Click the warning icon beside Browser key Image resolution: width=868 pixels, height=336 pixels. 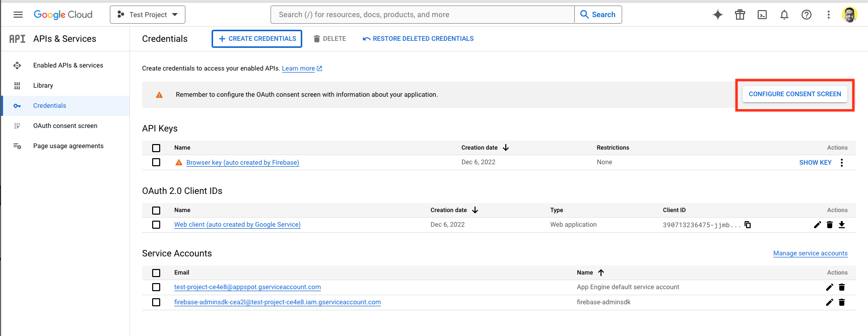pyautogui.click(x=179, y=162)
